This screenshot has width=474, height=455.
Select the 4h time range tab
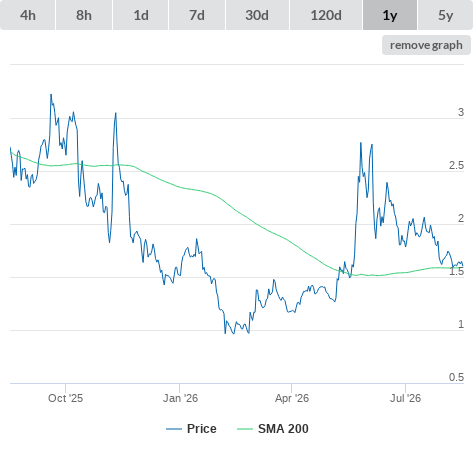[x=28, y=15]
